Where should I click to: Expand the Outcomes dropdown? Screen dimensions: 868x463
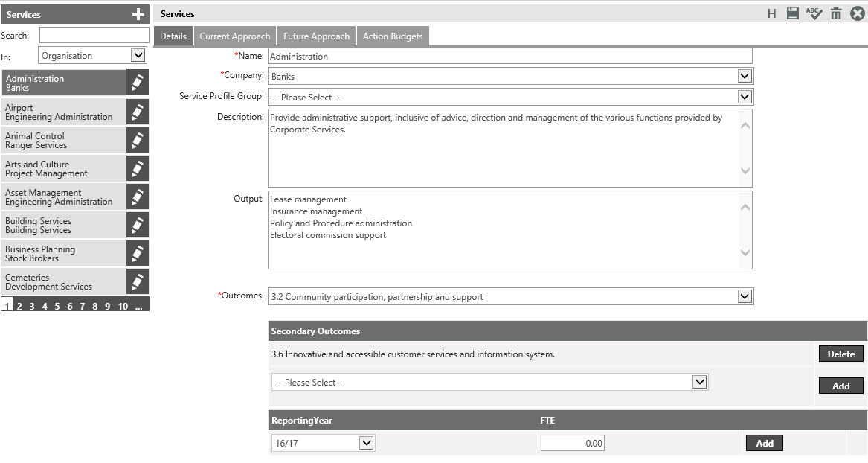510,296
